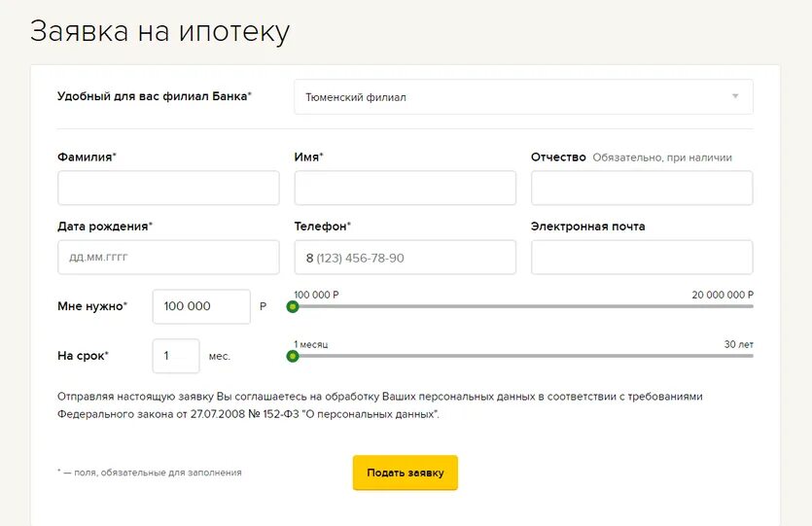The height and width of the screenshot is (526, 812).
Task: Select the Тюменский филиал combo box
Action: tap(523, 97)
